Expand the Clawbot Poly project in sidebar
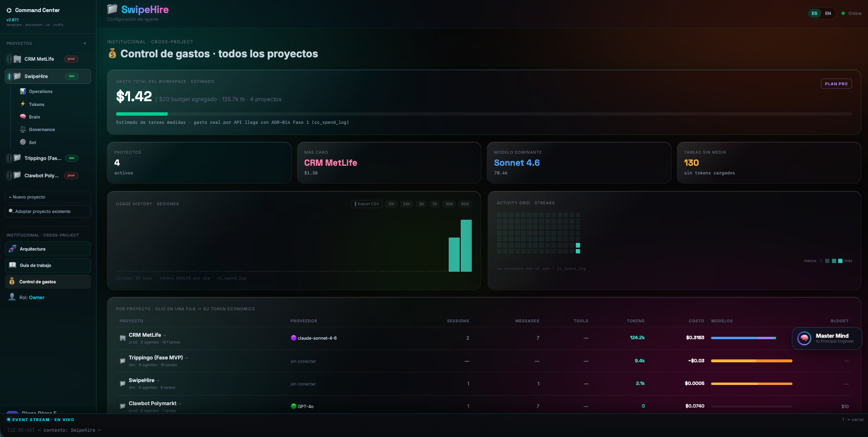The image size is (868, 437). (x=9, y=175)
